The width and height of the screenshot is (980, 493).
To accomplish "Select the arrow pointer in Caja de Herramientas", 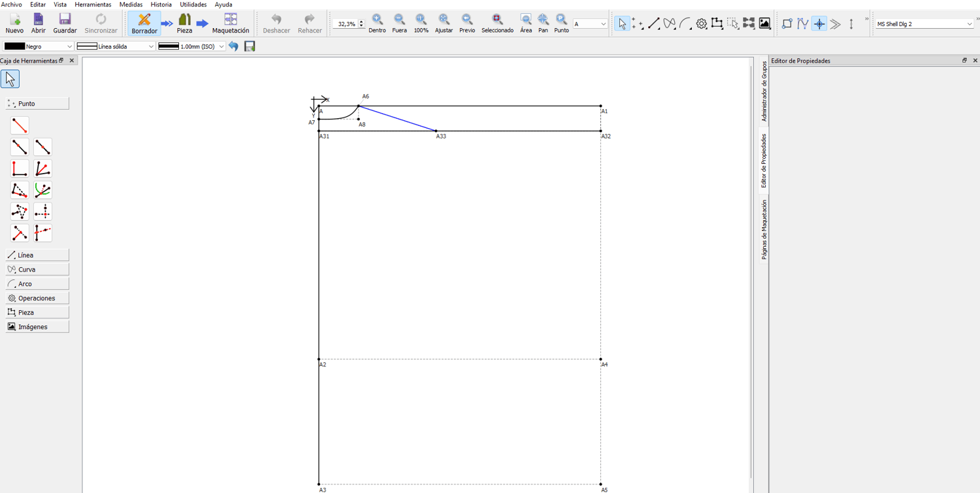I will (10, 79).
